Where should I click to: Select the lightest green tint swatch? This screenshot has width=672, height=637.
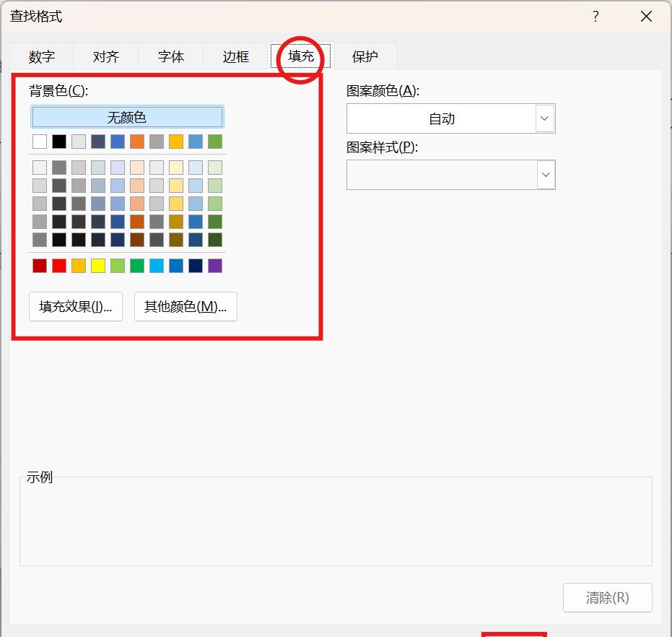point(215,168)
